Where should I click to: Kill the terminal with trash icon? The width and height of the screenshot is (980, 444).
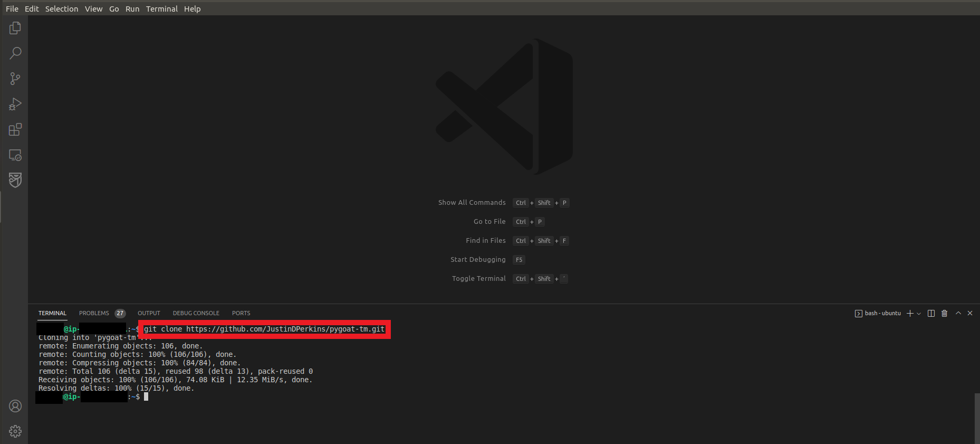[x=944, y=314]
